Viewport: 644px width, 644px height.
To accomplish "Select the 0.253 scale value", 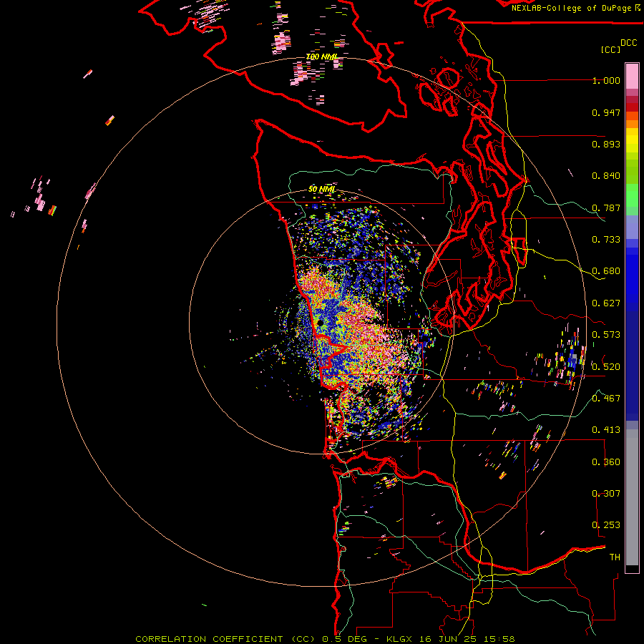I will coord(606,525).
